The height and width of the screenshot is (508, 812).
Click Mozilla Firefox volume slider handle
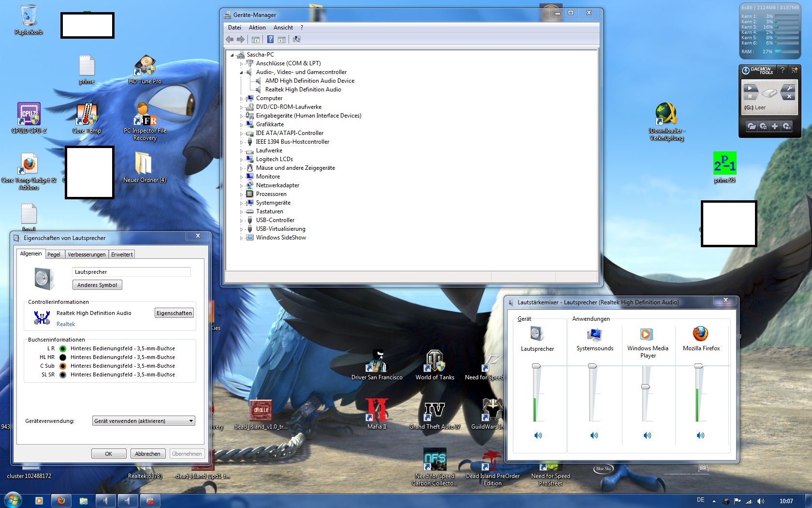tap(698, 366)
